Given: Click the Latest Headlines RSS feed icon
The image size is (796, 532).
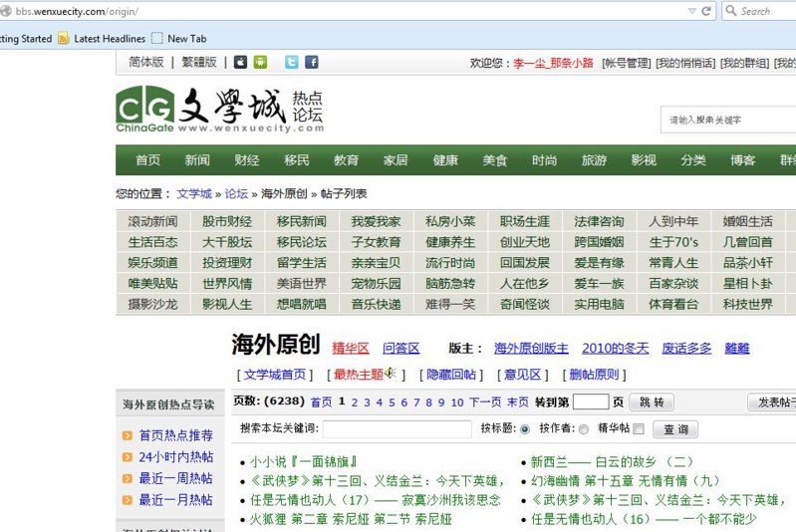Looking at the screenshot, I should [x=64, y=39].
